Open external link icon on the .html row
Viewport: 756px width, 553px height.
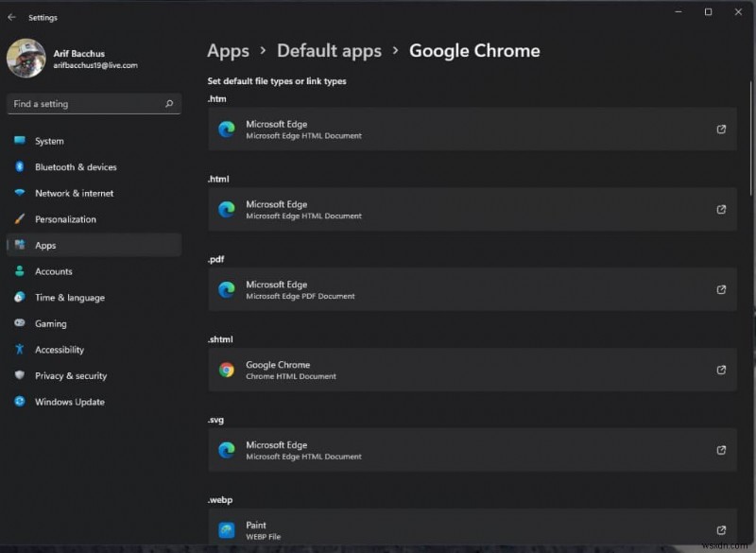tap(721, 209)
